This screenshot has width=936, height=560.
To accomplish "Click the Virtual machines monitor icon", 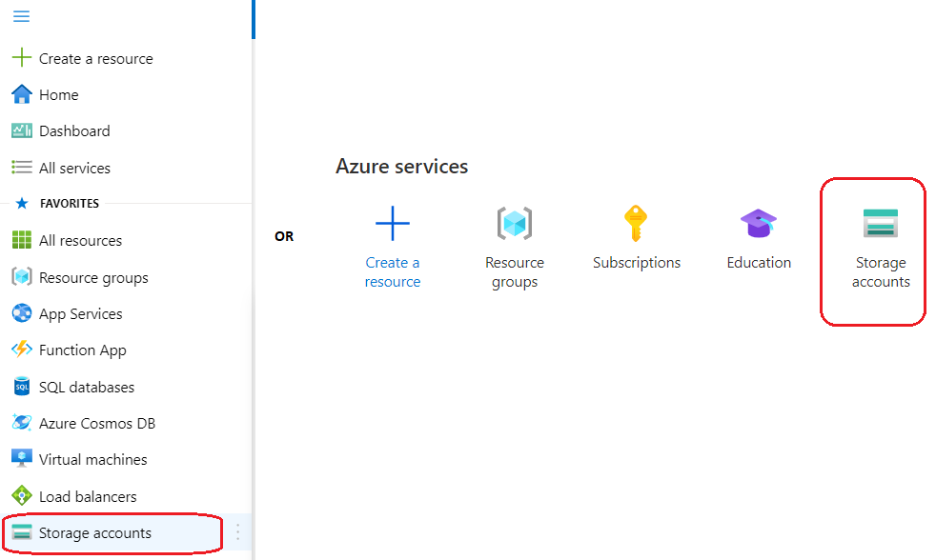I will (x=22, y=459).
